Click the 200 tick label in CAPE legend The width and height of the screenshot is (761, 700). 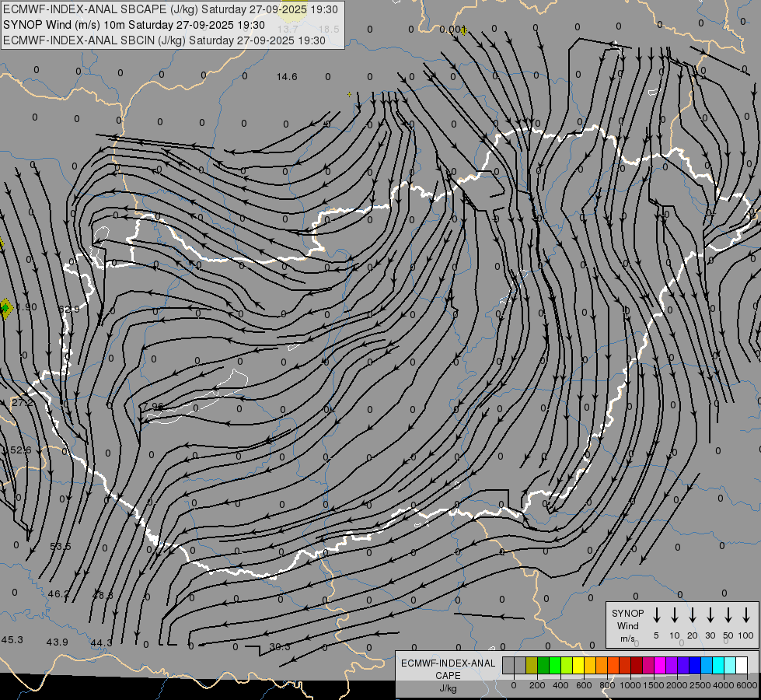[x=537, y=685]
